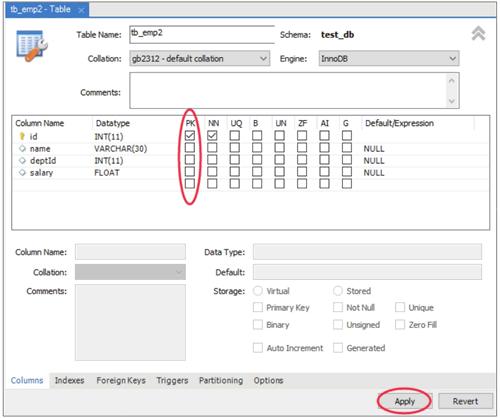The width and height of the screenshot is (500, 418).
Task: Click the Datatype column header
Action: click(x=113, y=123)
